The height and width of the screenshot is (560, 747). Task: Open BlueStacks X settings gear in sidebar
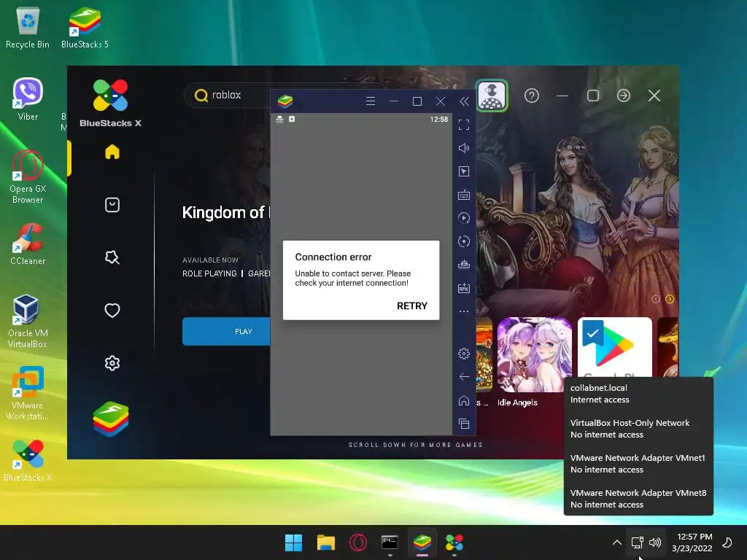(x=112, y=363)
